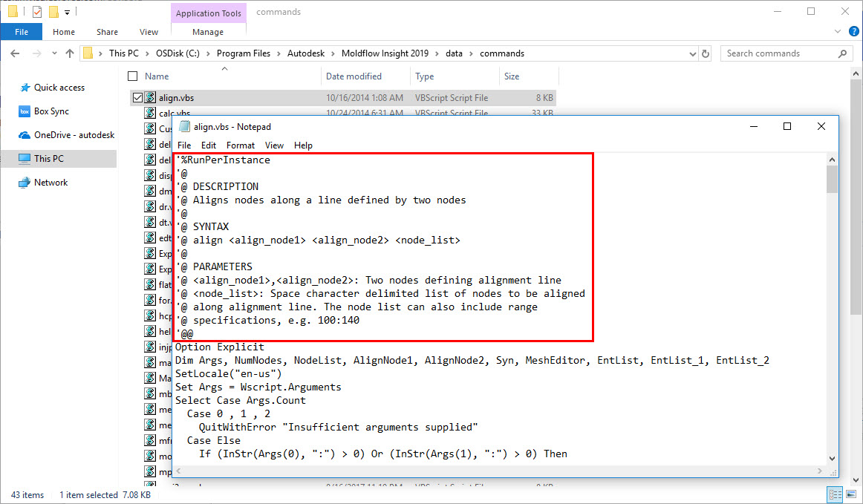Viewport: 863px width, 504px height.
Task: Click the OneDrive cloud icon
Action: 25,135
